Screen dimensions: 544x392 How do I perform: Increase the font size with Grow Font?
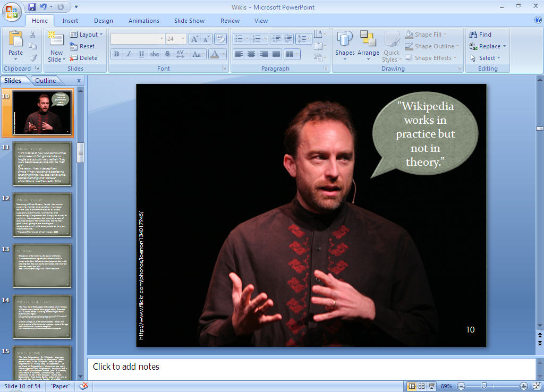click(x=194, y=39)
